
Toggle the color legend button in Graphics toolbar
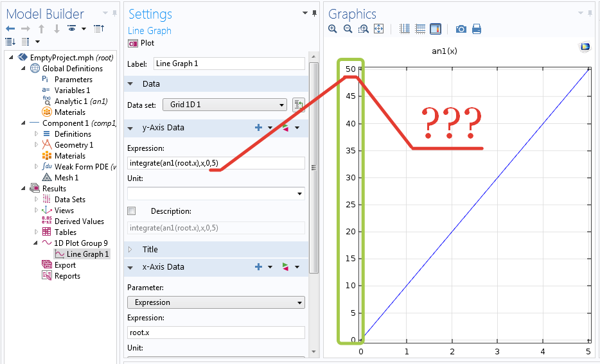pos(436,29)
